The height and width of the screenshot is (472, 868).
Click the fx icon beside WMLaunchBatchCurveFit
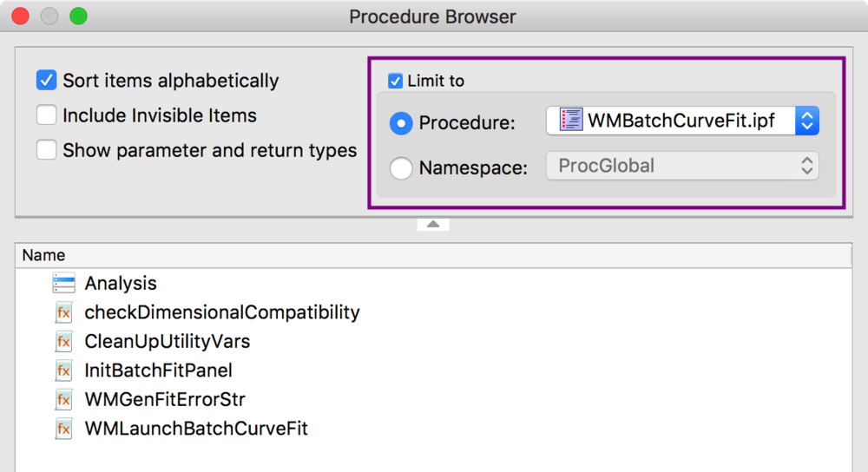tap(63, 429)
